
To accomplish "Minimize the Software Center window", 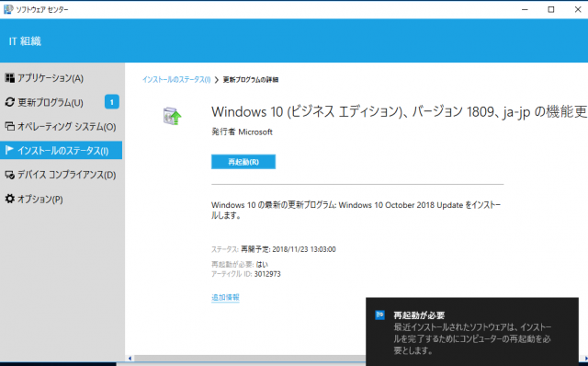I will (525, 9).
